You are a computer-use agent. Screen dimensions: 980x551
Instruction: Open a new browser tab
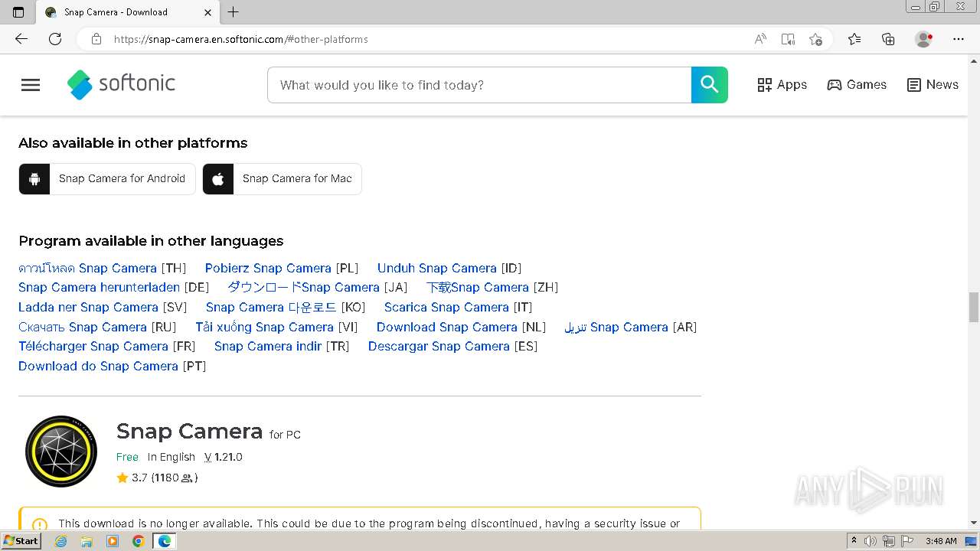[x=234, y=12]
